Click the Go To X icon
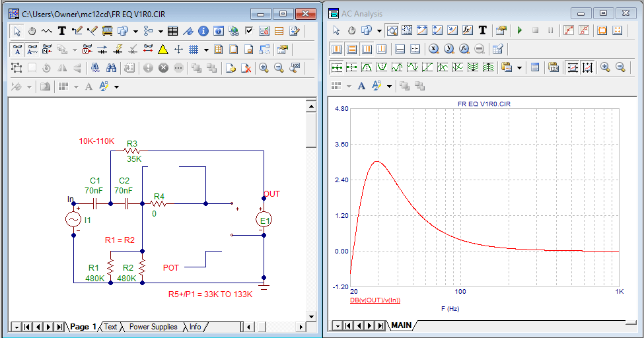The image size is (644, 338). (434, 50)
